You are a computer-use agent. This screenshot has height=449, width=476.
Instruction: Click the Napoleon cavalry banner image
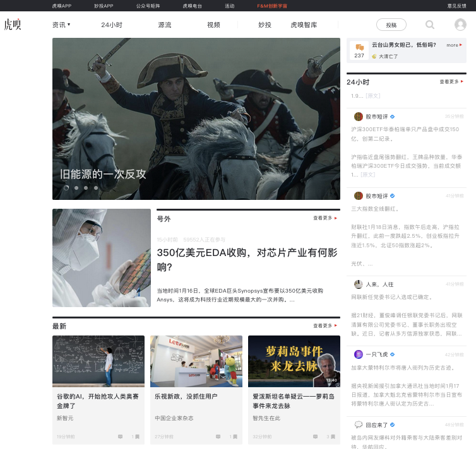click(196, 119)
